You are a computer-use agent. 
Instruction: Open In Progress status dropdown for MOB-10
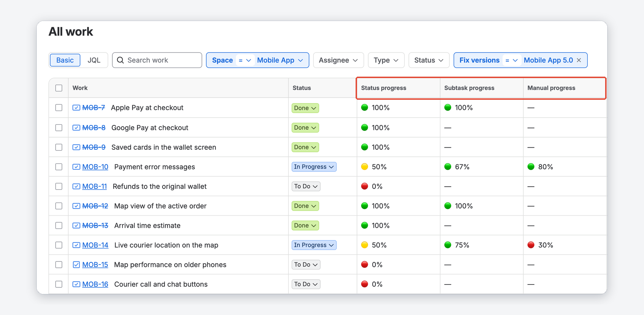tap(314, 167)
